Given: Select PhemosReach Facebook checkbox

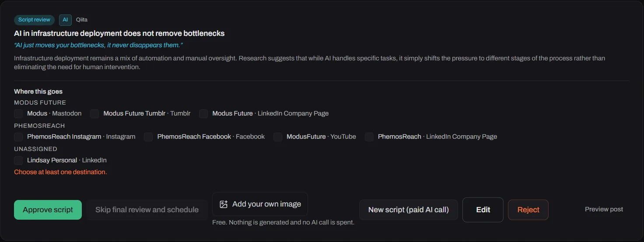Looking at the screenshot, I should tap(148, 137).
